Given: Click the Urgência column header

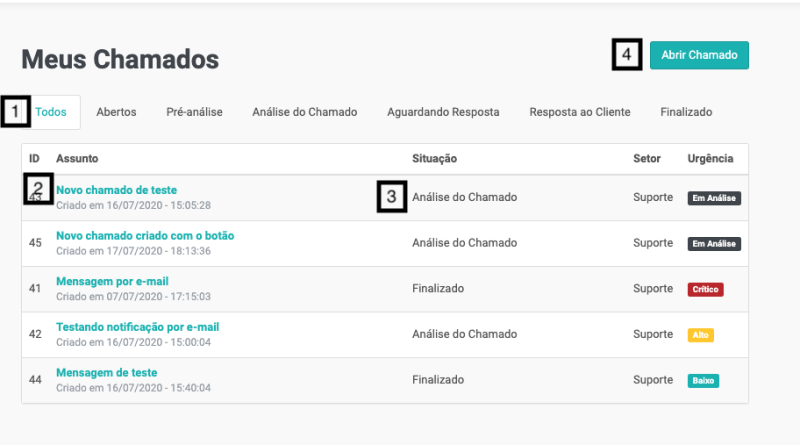Looking at the screenshot, I should tap(711, 159).
